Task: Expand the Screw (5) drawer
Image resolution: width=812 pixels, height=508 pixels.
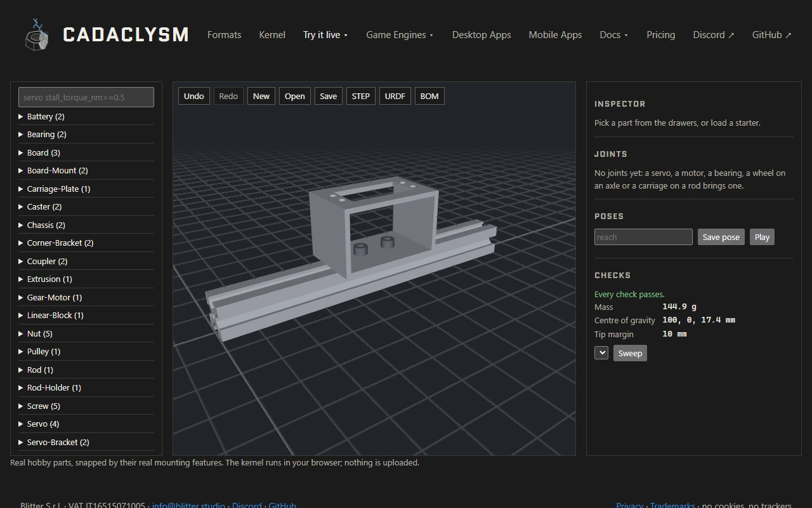Action: (86, 406)
